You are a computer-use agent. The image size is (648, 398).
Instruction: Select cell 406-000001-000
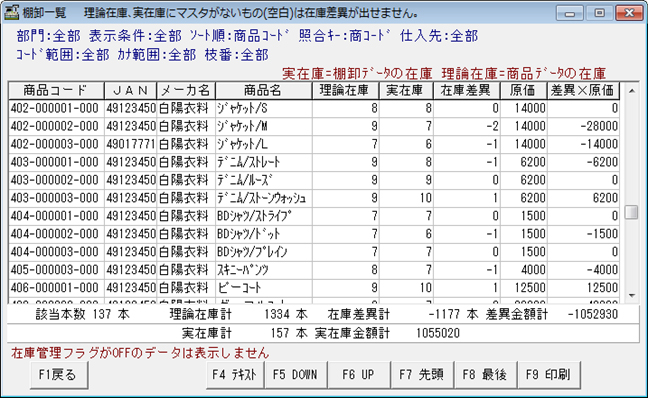(x=56, y=288)
